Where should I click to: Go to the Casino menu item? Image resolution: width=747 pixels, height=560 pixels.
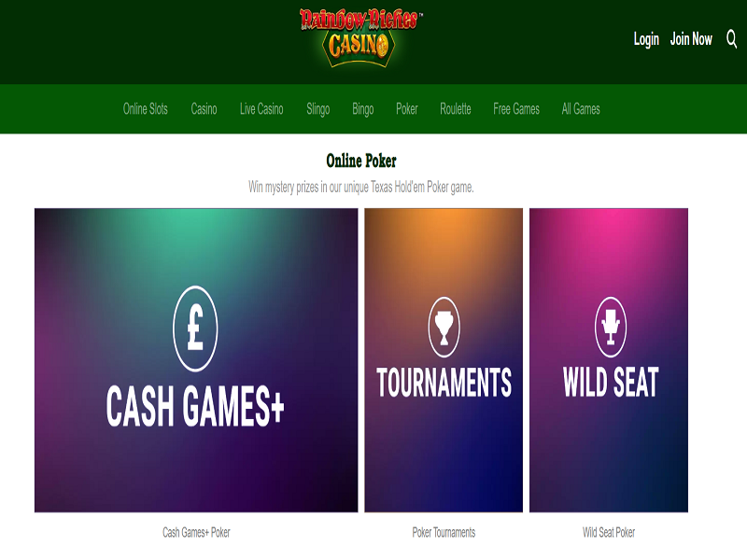pos(204,109)
